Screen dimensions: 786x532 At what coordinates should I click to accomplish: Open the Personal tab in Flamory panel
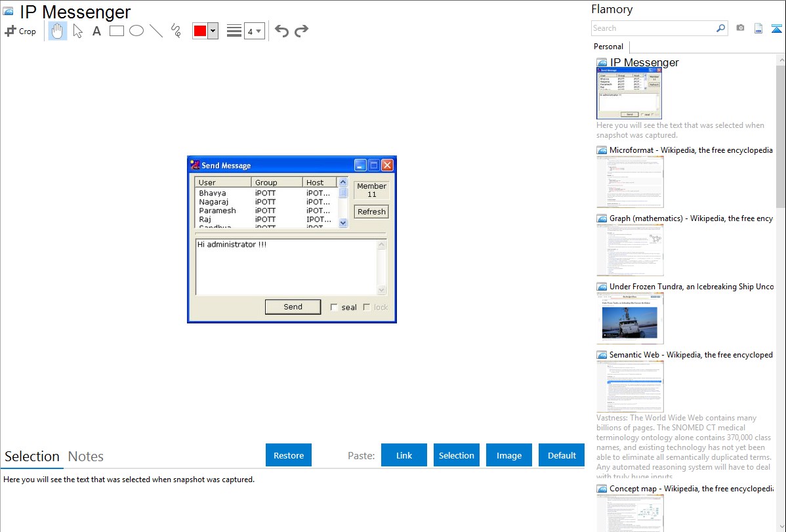click(x=608, y=47)
